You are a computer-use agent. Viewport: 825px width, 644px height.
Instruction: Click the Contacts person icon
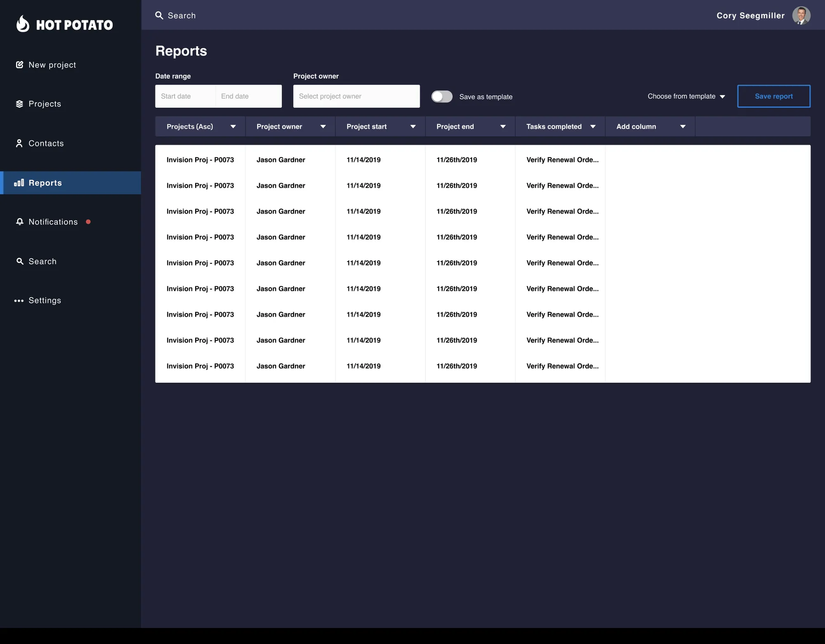pyautogui.click(x=19, y=143)
